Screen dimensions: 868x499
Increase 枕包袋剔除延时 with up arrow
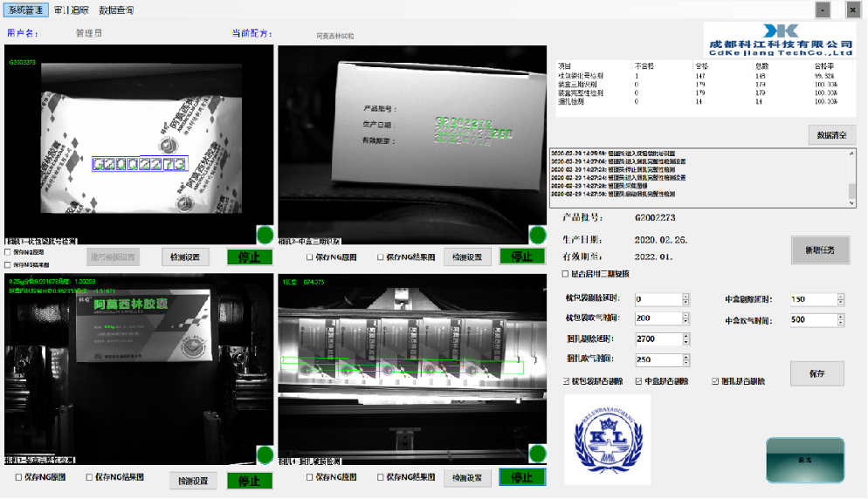click(x=685, y=297)
